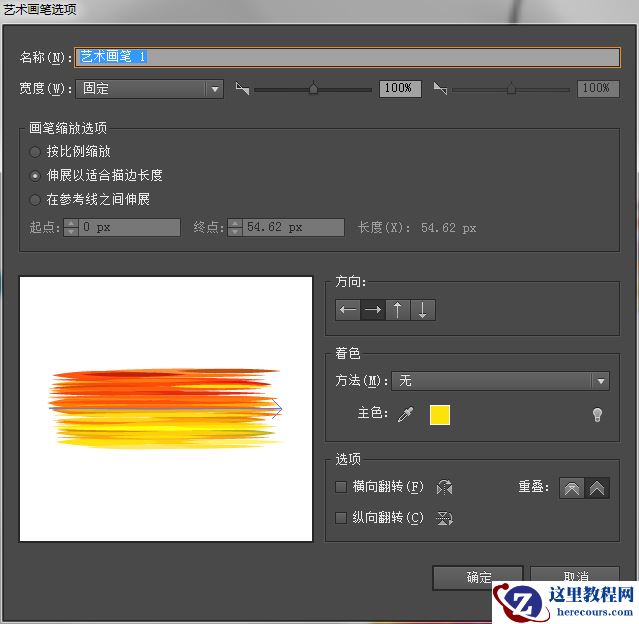Click the second 100% width value field

pyautogui.click(x=598, y=88)
